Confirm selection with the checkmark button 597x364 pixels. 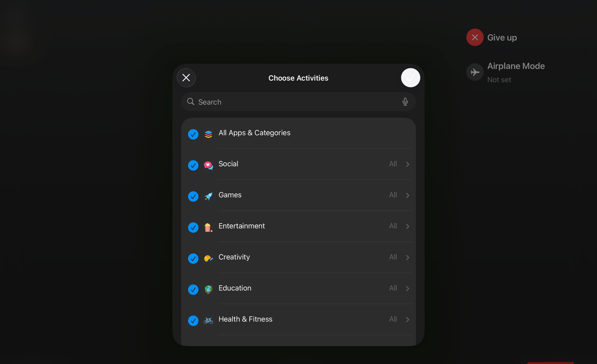[410, 77]
